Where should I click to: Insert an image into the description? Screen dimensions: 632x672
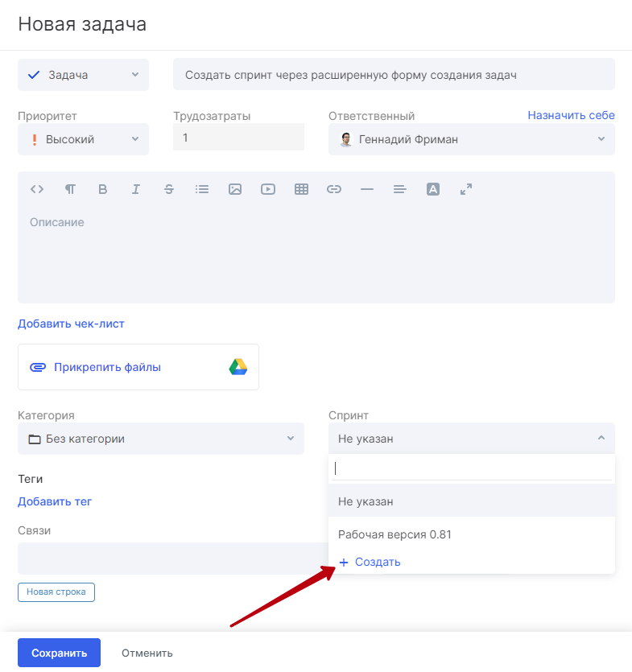point(235,189)
